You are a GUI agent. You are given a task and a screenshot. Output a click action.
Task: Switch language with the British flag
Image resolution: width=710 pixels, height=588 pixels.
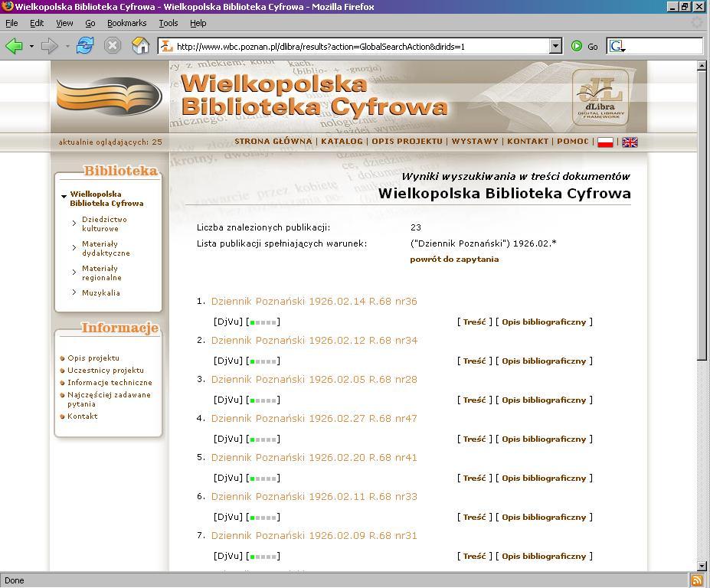[x=630, y=142]
